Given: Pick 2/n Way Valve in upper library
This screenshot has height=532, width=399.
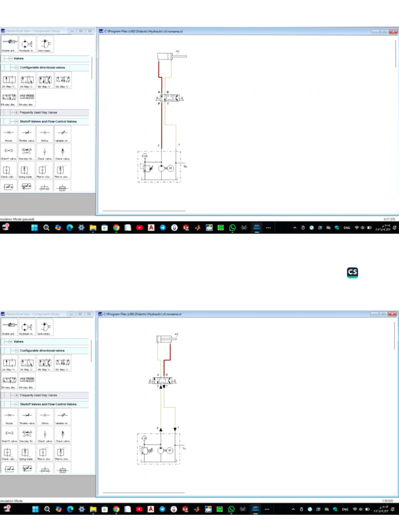Looking at the screenshot, I should click(x=9, y=81).
